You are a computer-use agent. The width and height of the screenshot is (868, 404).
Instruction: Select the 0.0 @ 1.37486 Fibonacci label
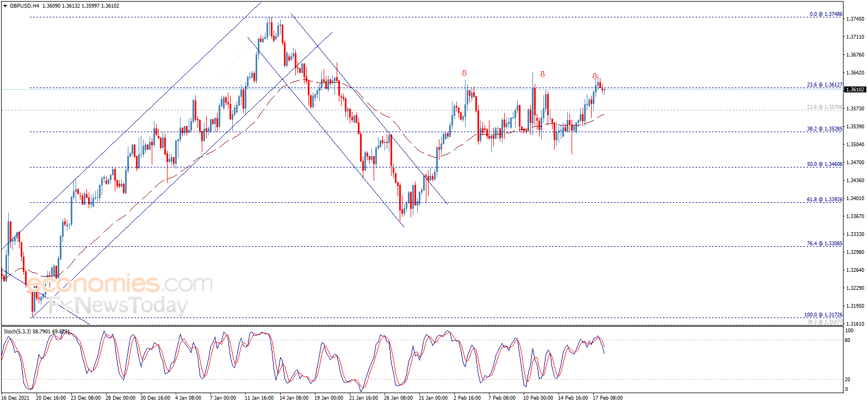tap(826, 14)
